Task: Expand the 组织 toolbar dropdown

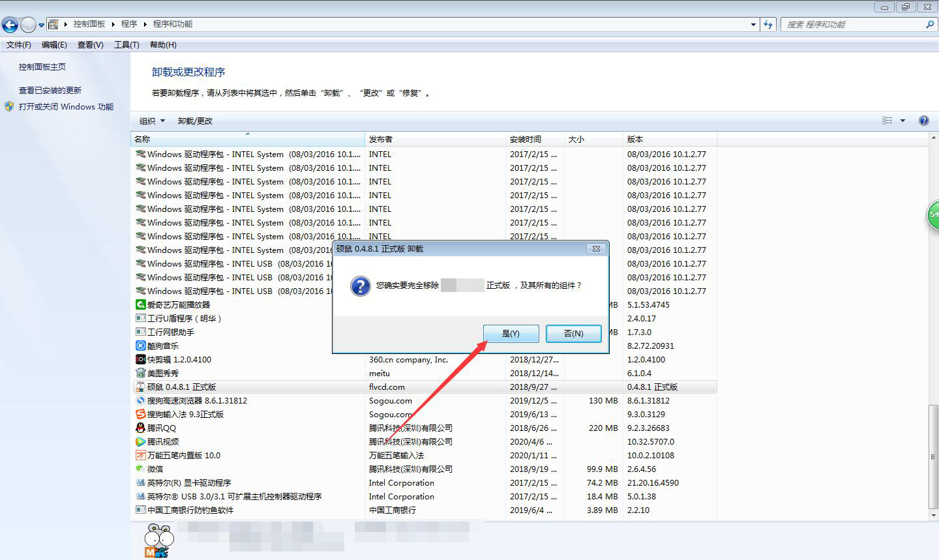Action: tap(152, 121)
